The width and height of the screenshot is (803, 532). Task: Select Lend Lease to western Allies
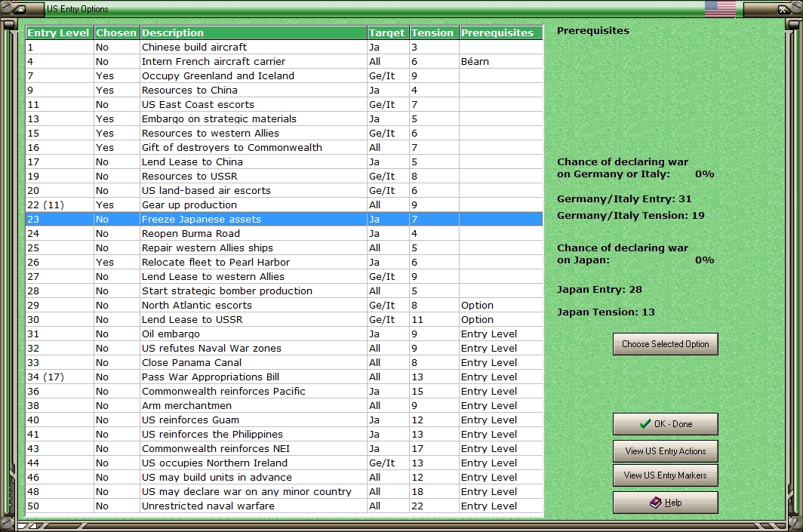coord(285,276)
